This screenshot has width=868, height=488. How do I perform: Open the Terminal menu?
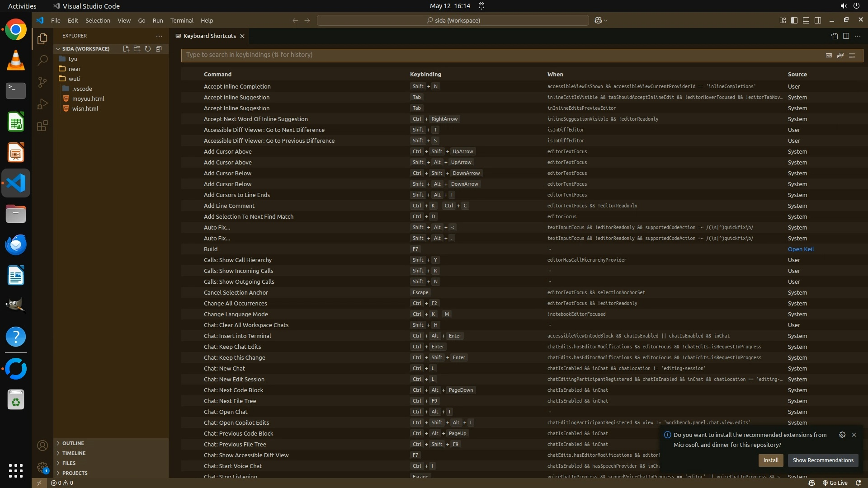(182, 20)
